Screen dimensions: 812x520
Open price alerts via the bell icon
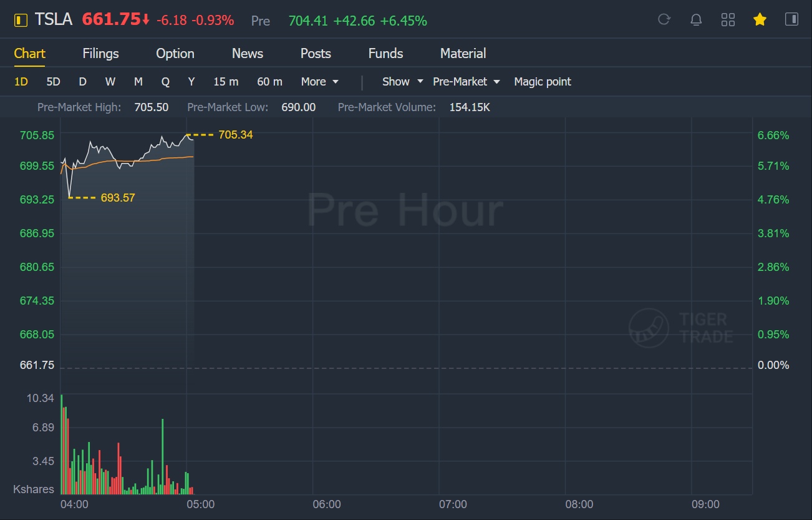[696, 19]
